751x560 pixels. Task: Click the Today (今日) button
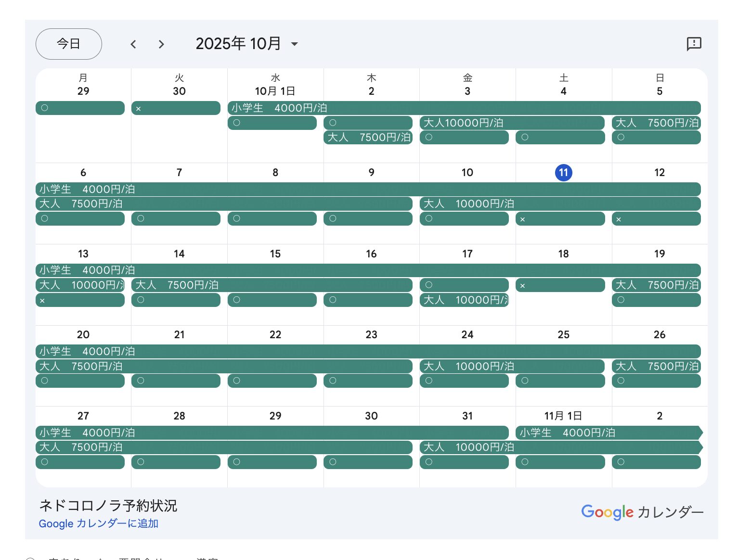coord(68,44)
